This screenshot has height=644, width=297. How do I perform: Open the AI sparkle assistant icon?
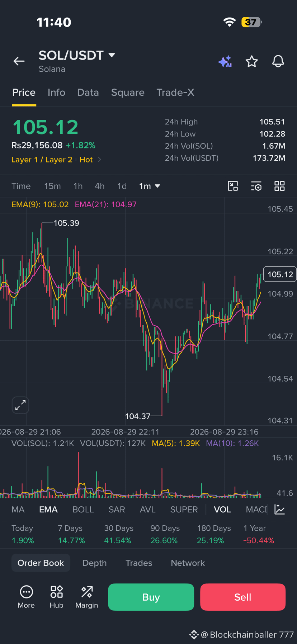pyautogui.click(x=225, y=62)
